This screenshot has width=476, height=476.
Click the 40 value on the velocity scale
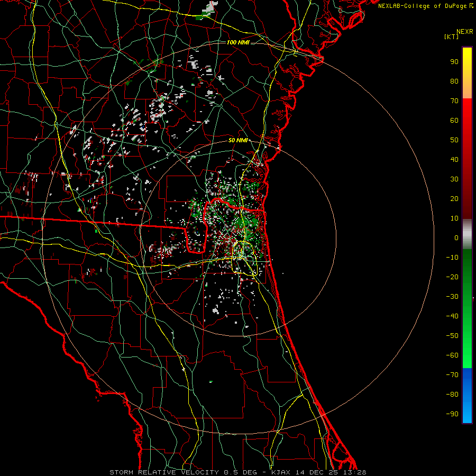point(454,160)
